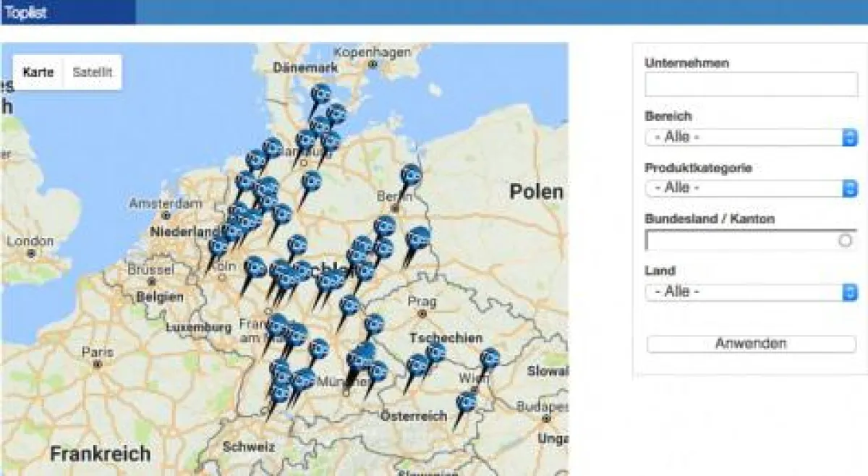Open the Toplist tab
The height and width of the screenshot is (476, 868).
point(26,12)
